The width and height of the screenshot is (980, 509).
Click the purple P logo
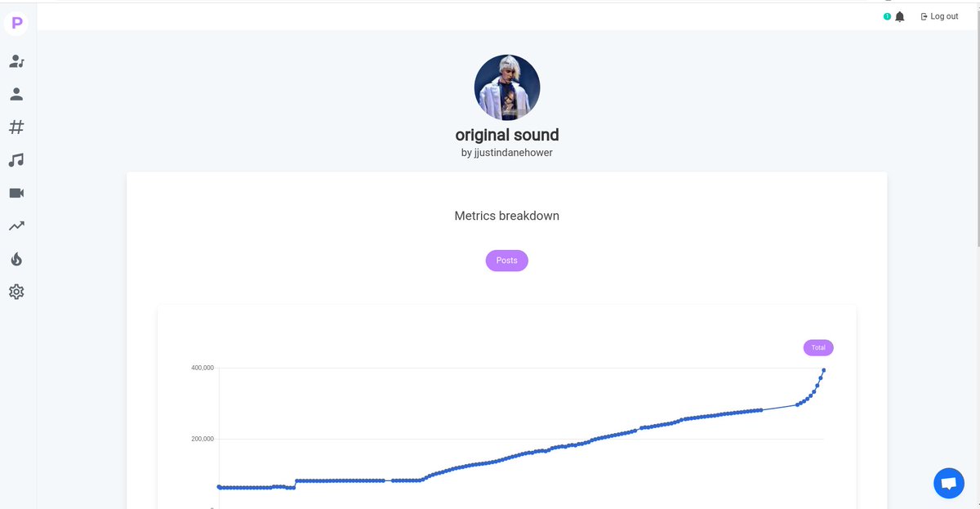16,23
